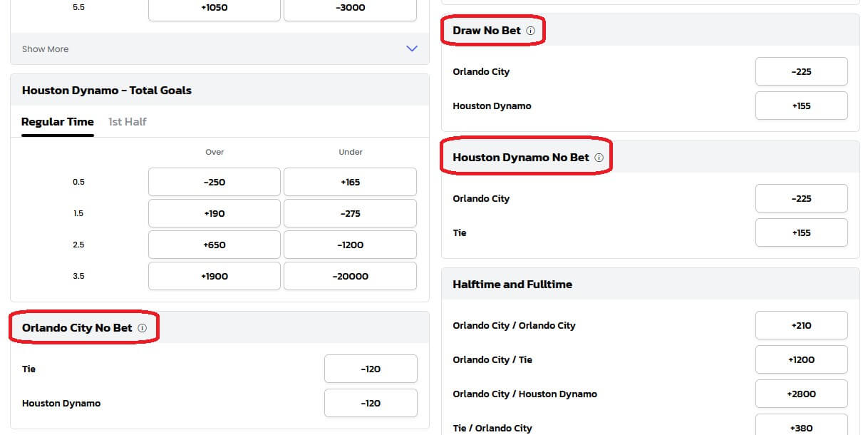Viewport: 868px width, 435px height.
Task: Click the 5.5 goal line label
Action: pos(78,8)
